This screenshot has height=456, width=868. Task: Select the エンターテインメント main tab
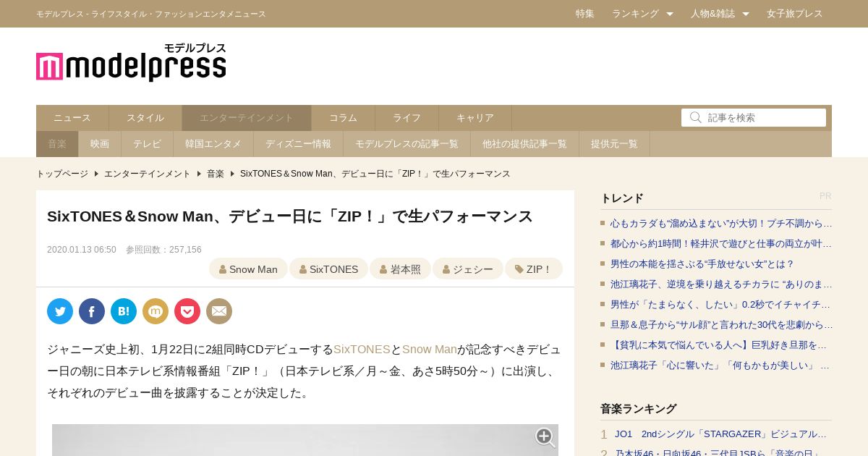(x=247, y=118)
